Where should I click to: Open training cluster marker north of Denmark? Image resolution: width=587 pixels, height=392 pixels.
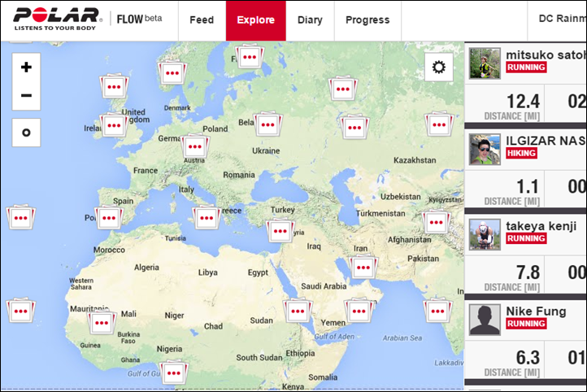pyautogui.click(x=172, y=72)
